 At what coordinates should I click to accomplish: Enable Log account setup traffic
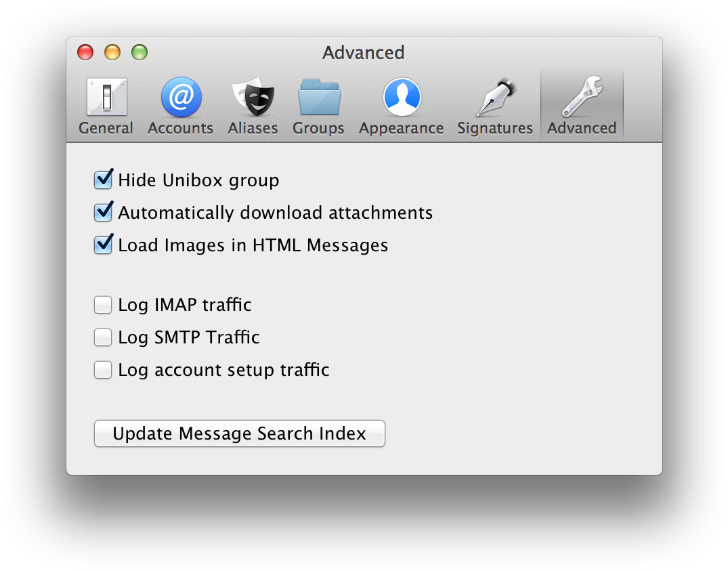103,370
